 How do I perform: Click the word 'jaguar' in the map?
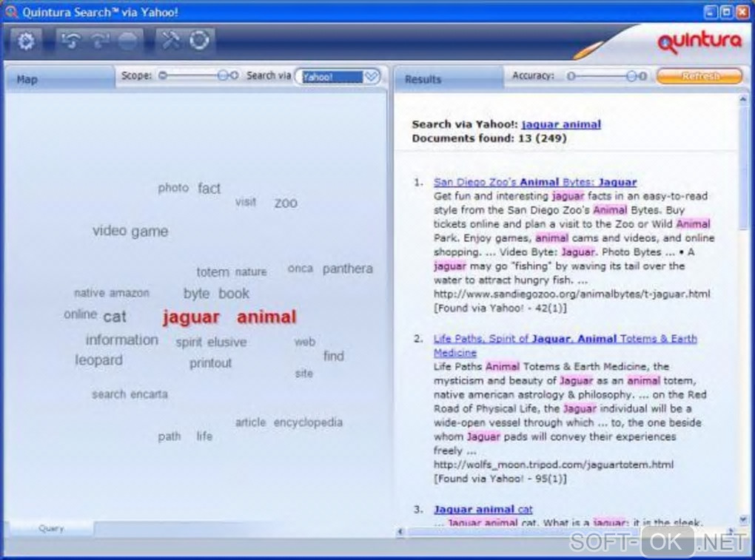coord(191,317)
